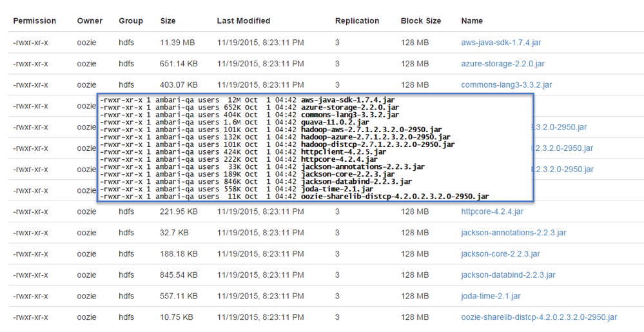Select the jackson-annotations-2.2.3.jar link
This screenshot has height=332, width=644.
coord(513,233)
